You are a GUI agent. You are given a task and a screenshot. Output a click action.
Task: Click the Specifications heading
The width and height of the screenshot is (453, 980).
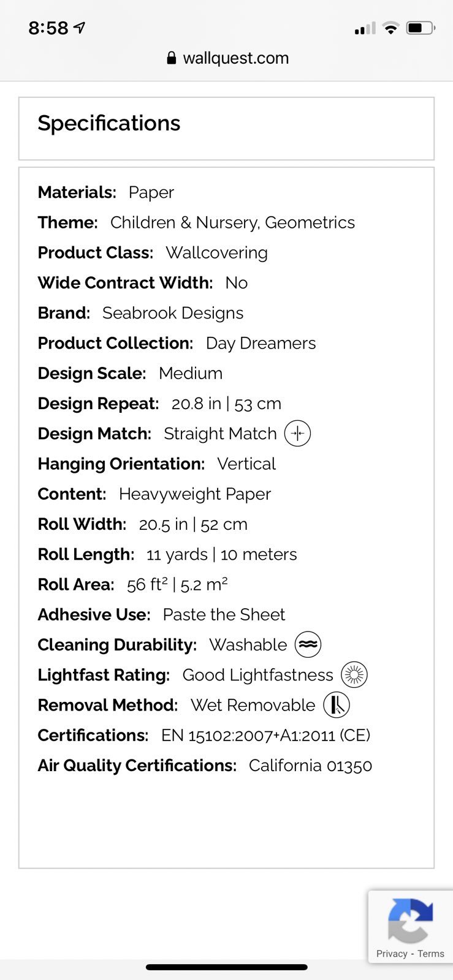109,123
